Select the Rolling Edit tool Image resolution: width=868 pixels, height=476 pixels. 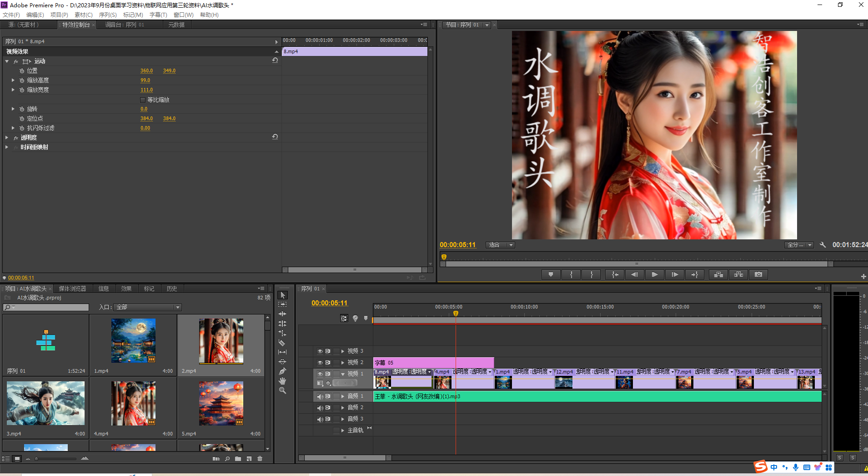coord(282,324)
